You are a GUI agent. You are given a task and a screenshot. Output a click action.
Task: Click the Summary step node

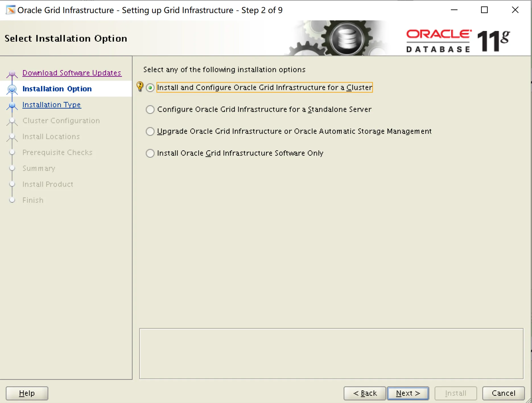tap(12, 168)
